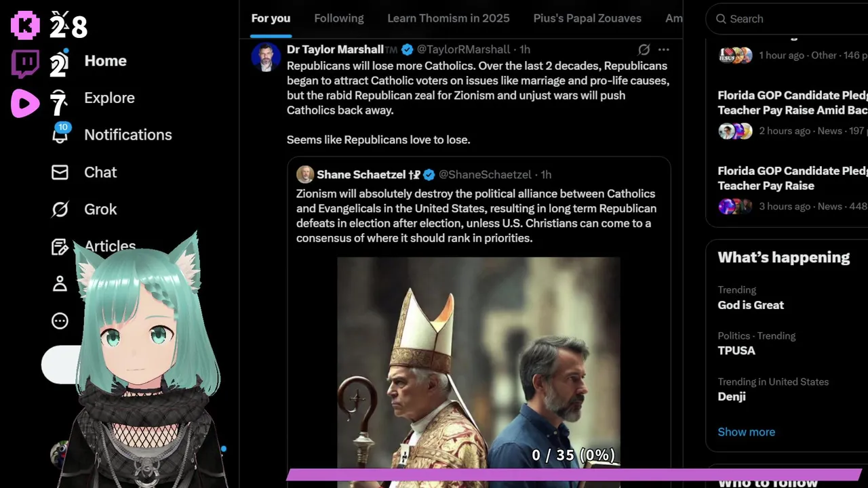
Task: Click the Kick logo icon in overlay
Action: (25, 25)
